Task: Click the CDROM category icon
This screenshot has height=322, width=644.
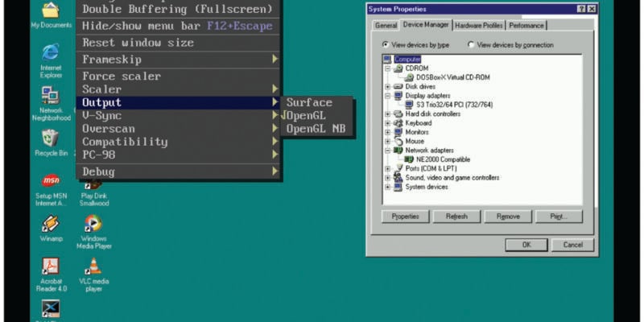Action: click(x=398, y=68)
